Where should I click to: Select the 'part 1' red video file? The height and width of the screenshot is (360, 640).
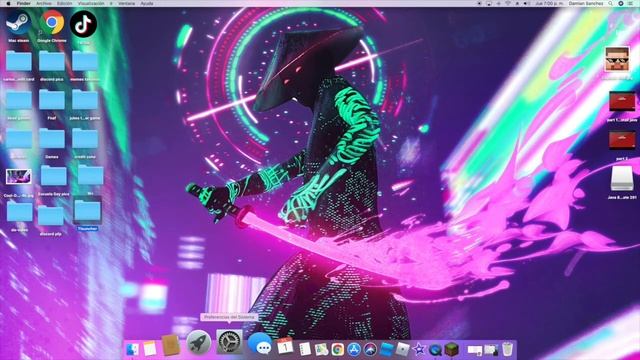point(622,102)
